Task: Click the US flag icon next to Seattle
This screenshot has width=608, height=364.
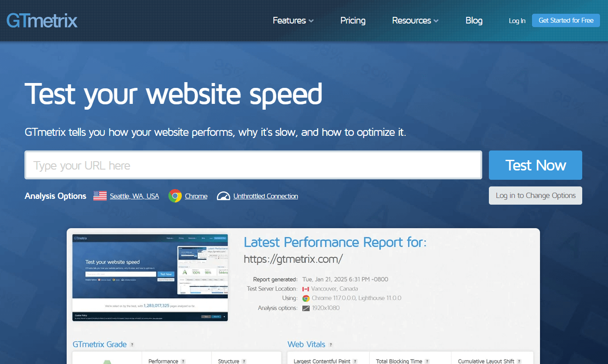Action: [100, 195]
